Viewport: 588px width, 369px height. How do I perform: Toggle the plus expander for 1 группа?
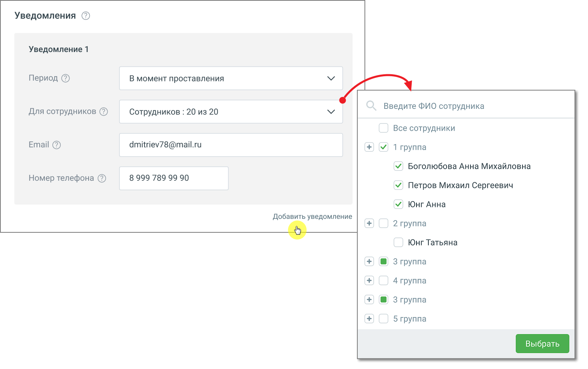tap(369, 147)
